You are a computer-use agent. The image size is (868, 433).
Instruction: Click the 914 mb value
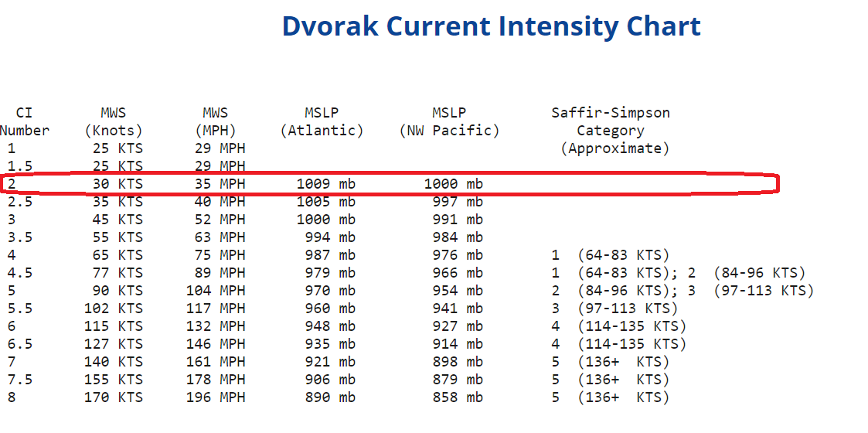point(458,344)
